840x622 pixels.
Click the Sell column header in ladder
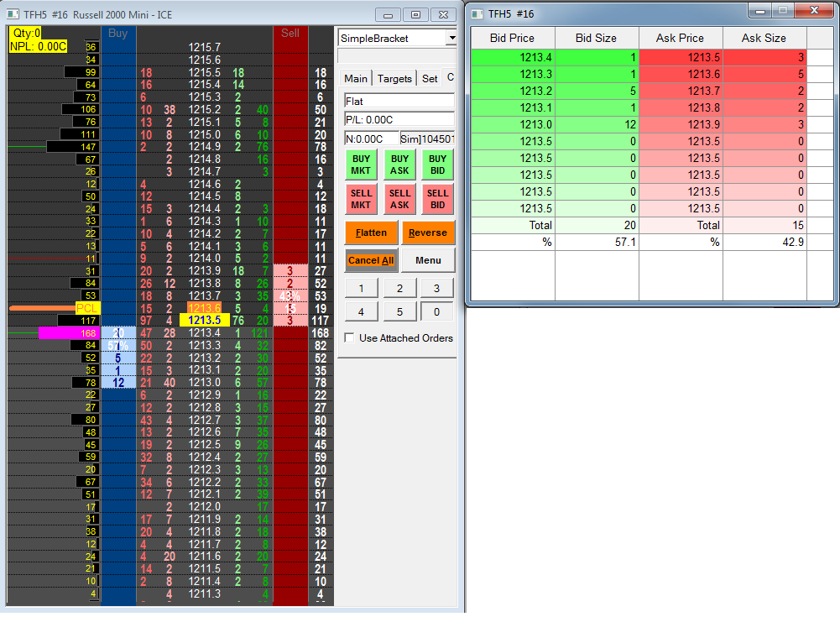coord(290,34)
